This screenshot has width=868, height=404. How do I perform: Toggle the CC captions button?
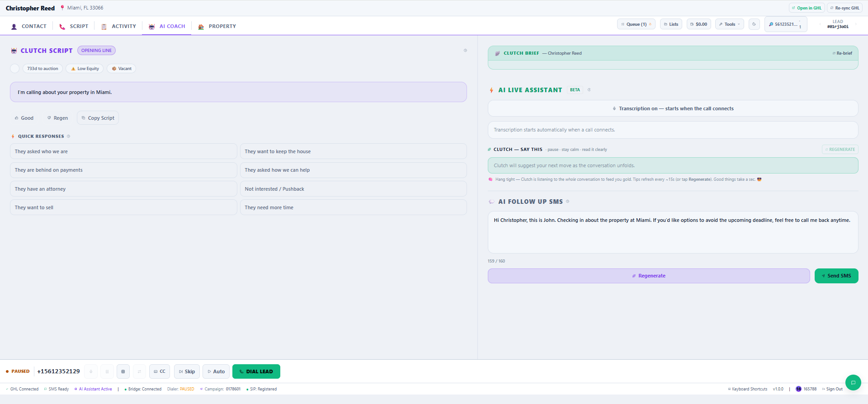pyautogui.click(x=160, y=371)
